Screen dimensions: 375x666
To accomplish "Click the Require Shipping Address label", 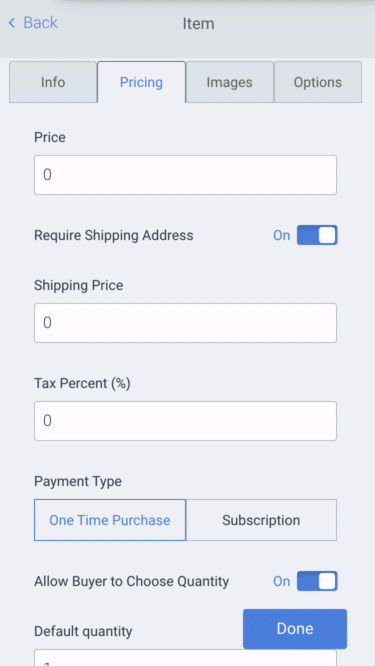I will [114, 235].
